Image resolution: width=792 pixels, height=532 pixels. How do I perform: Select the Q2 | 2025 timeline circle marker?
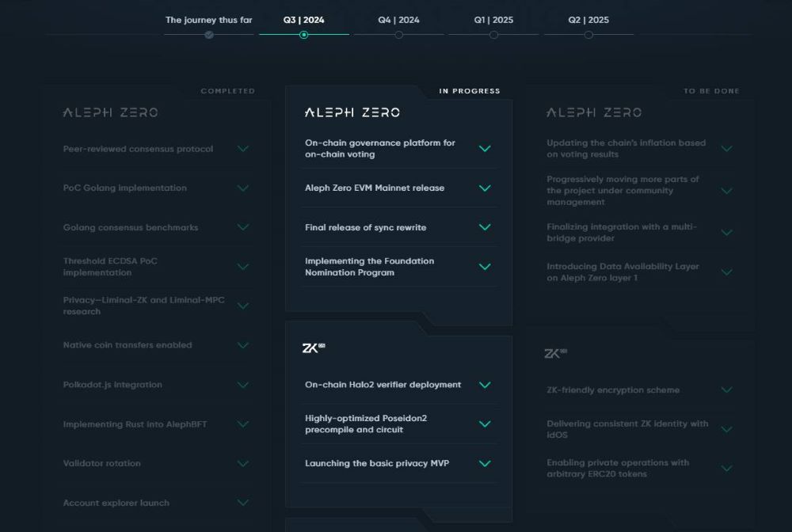point(588,35)
